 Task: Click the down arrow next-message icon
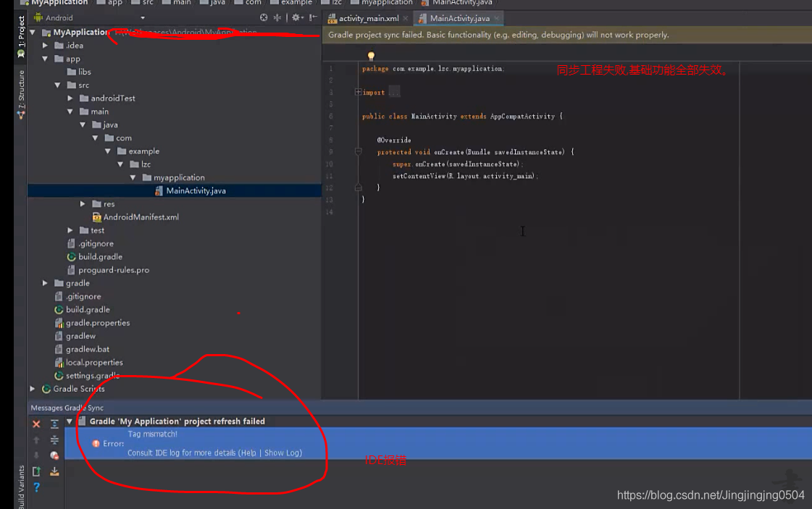pyautogui.click(x=36, y=455)
